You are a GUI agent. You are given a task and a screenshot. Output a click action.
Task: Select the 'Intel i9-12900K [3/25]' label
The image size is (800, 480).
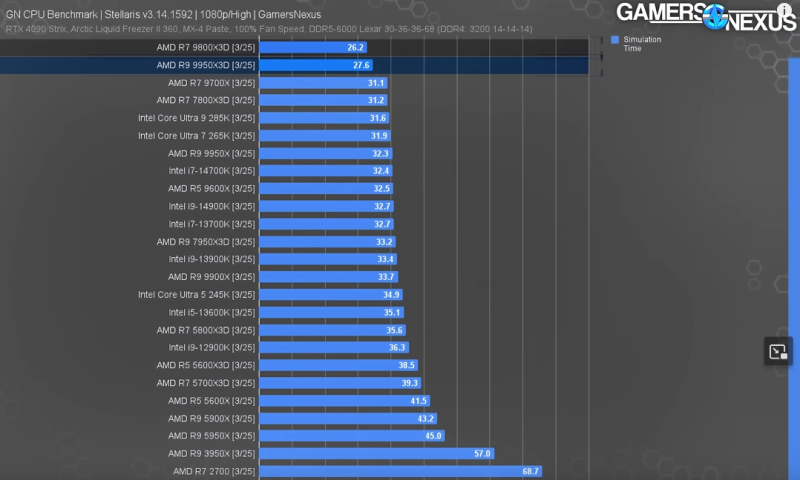tap(212, 347)
